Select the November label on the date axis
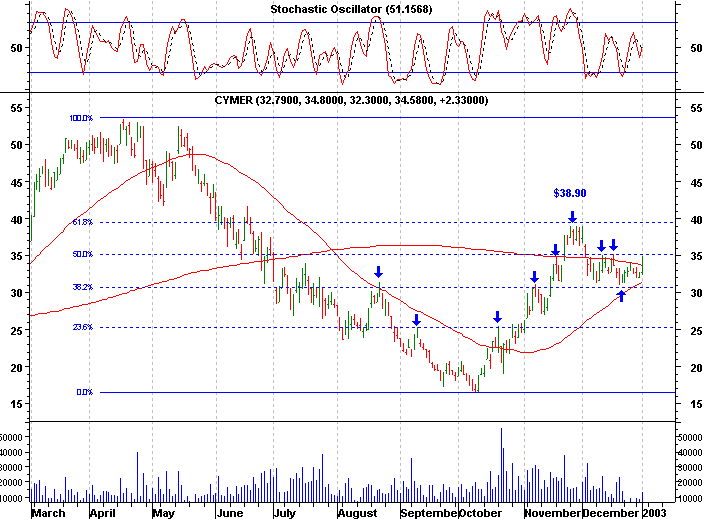This screenshot has width=705, height=519. click(552, 513)
